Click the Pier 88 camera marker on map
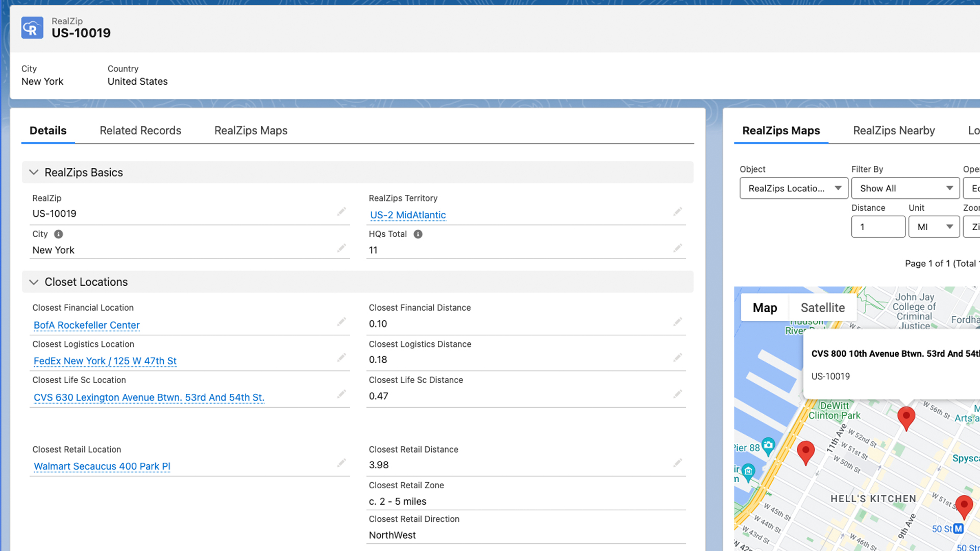This screenshot has height=551, width=980. 768,446
